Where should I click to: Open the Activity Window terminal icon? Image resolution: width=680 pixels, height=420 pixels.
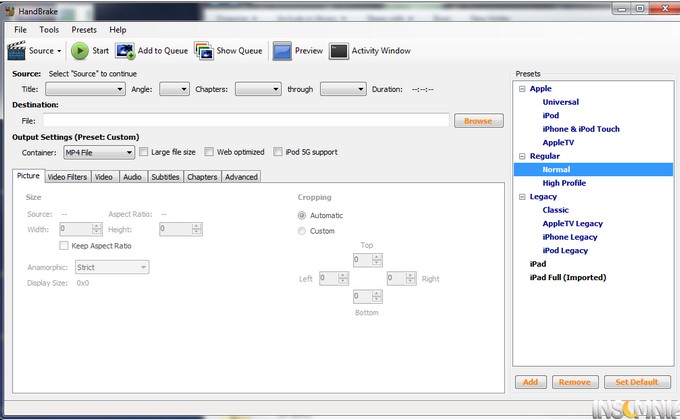click(x=339, y=51)
